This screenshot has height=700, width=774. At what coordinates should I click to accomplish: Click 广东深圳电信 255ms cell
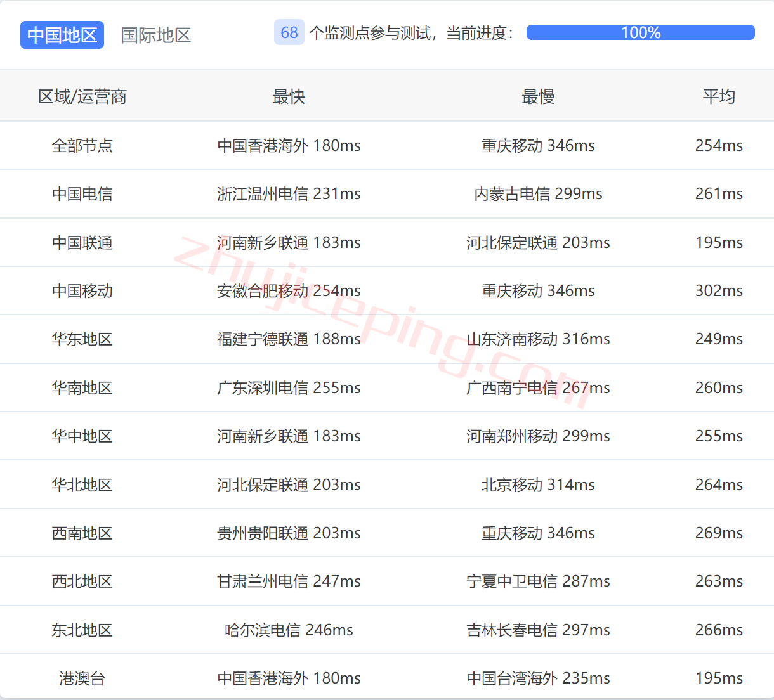click(x=289, y=388)
